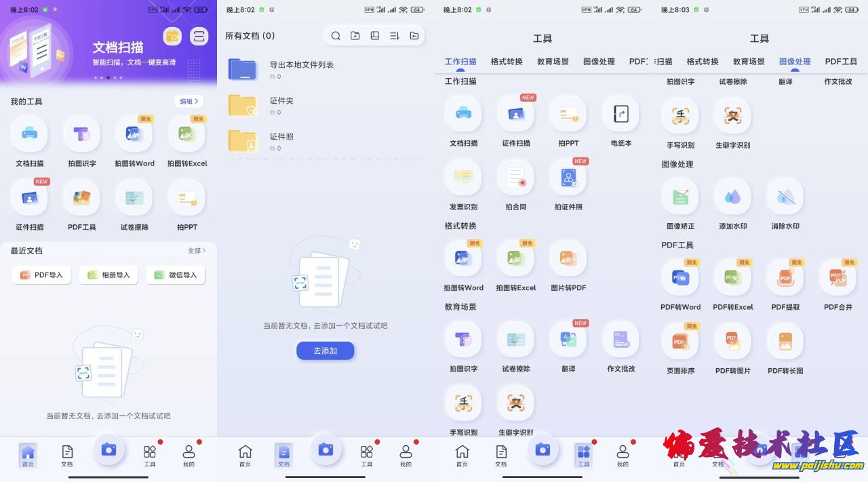Toggle the layout view icon in documents toolbar
This screenshot has height=482, width=868.
[x=374, y=36]
